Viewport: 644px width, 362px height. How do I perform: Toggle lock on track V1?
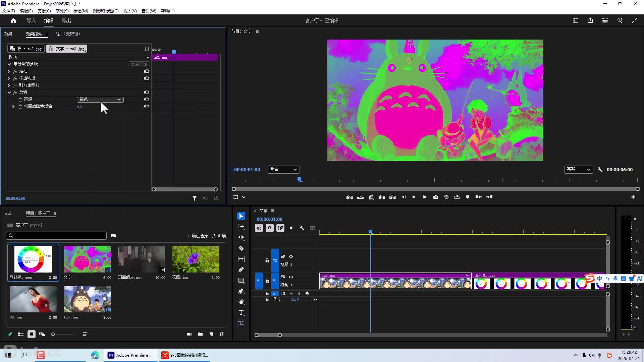(267, 281)
